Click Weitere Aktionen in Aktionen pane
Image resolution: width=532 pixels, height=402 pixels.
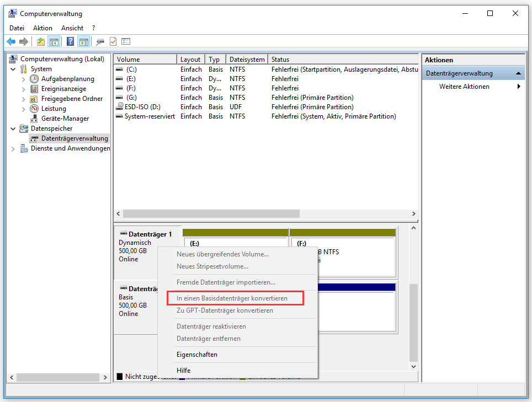464,87
